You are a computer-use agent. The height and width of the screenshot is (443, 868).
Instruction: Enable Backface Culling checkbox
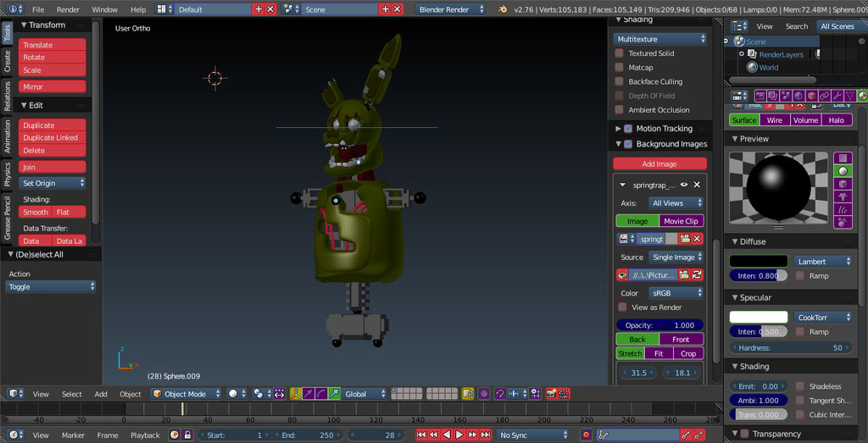620,81
